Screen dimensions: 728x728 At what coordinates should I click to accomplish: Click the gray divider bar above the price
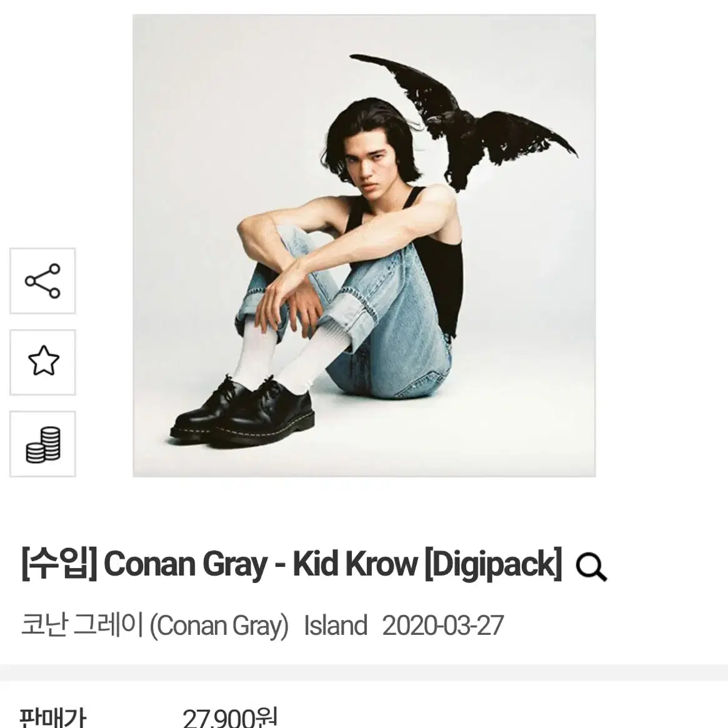364,673
